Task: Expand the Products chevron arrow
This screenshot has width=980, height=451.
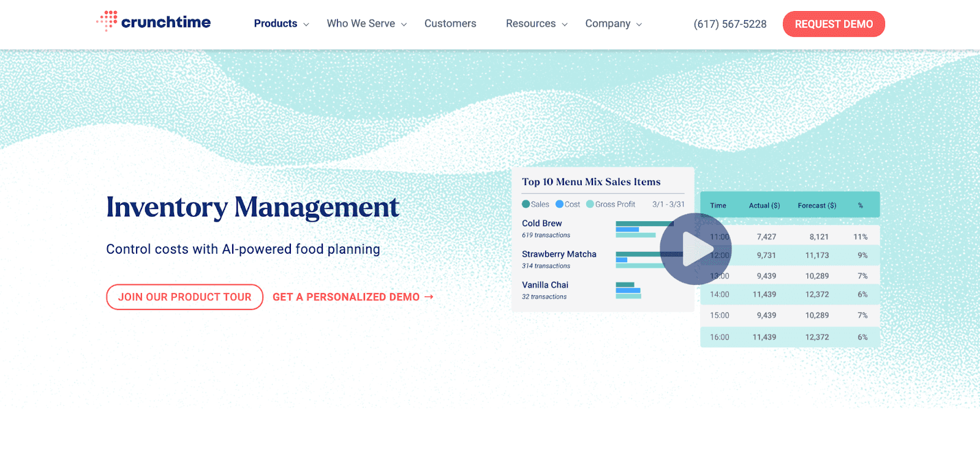Action: (x=306, y=25)
